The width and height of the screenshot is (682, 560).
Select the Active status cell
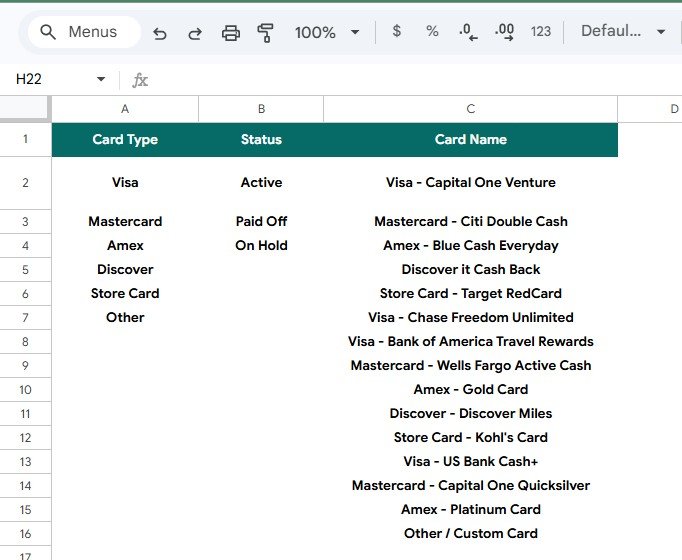[261, 183]
